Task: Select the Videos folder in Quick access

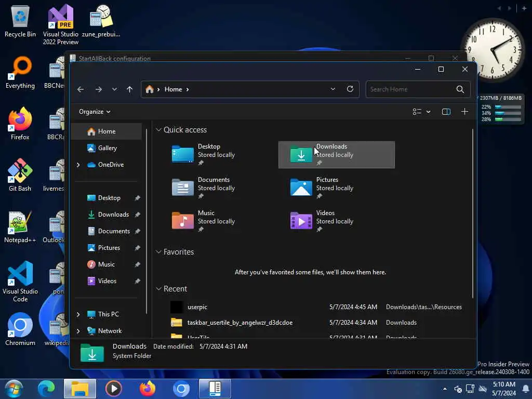Action: 336,221
